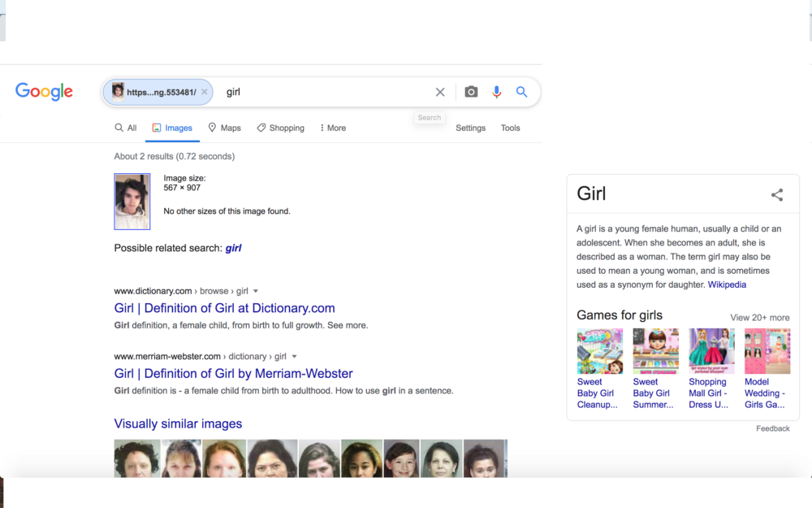The height and width of the screenshot is (508, 812).
Task: Open the first visually similar image
Action: tap(137, 458)
